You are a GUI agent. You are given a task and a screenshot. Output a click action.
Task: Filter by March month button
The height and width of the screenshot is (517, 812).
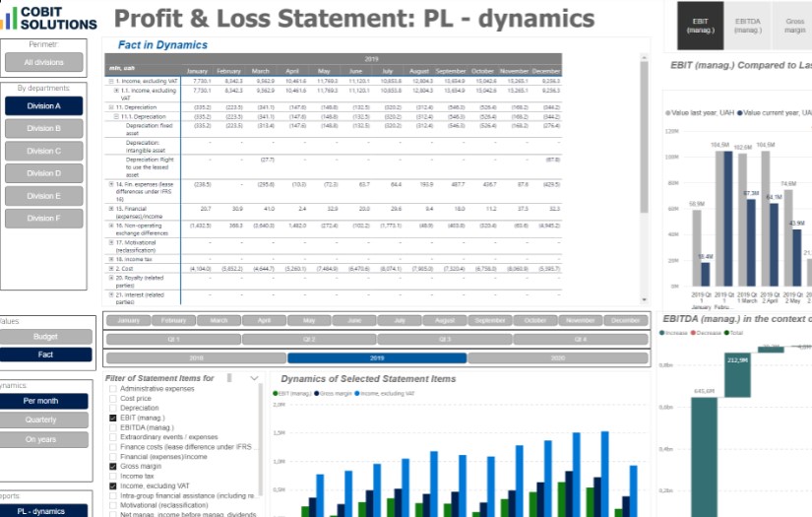(219, 321)
